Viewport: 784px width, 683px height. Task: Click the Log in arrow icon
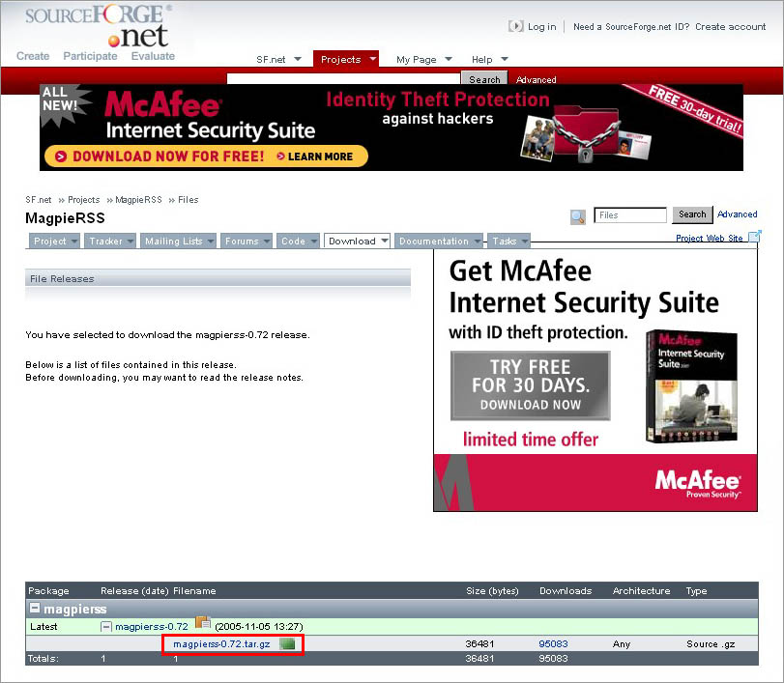coord(515,26)
